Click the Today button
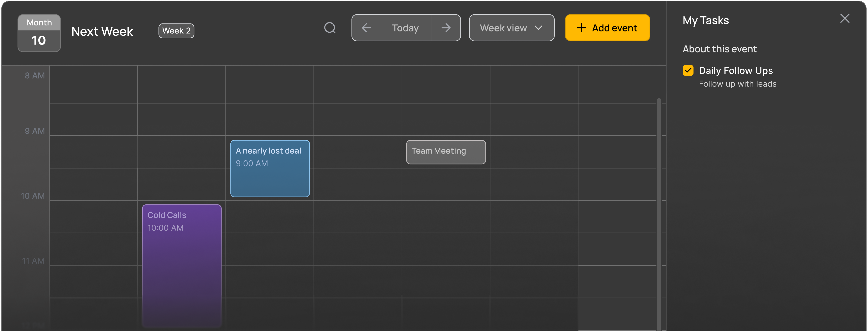Viewport: 868px width, 331px height. (406, 28)
